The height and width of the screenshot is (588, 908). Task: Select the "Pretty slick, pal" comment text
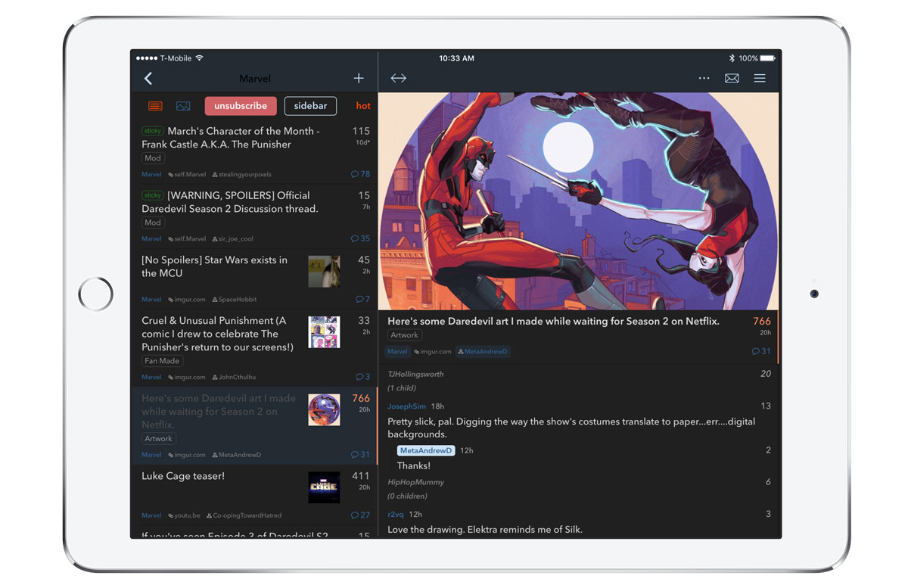pos(571,428)
